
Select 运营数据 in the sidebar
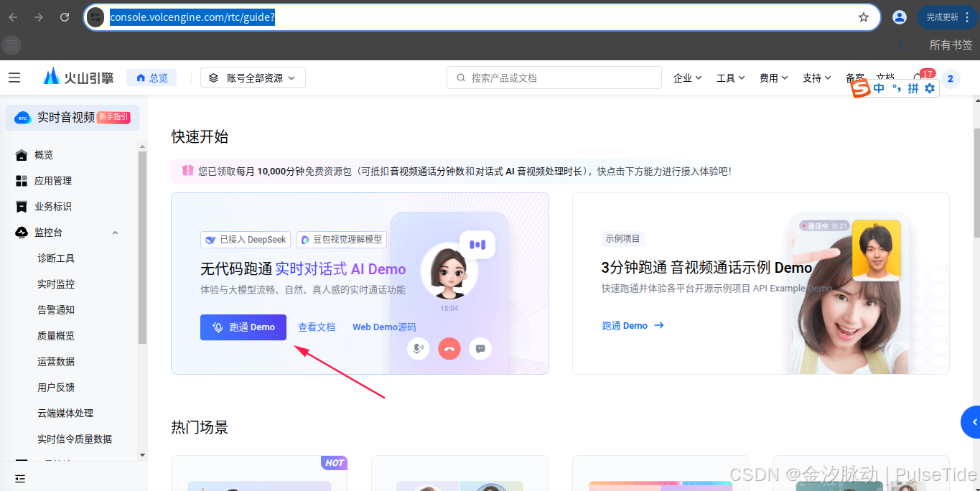pos(56,362)
